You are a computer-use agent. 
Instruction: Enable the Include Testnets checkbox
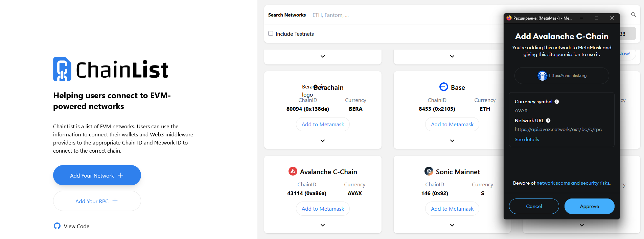click(271, 33)
